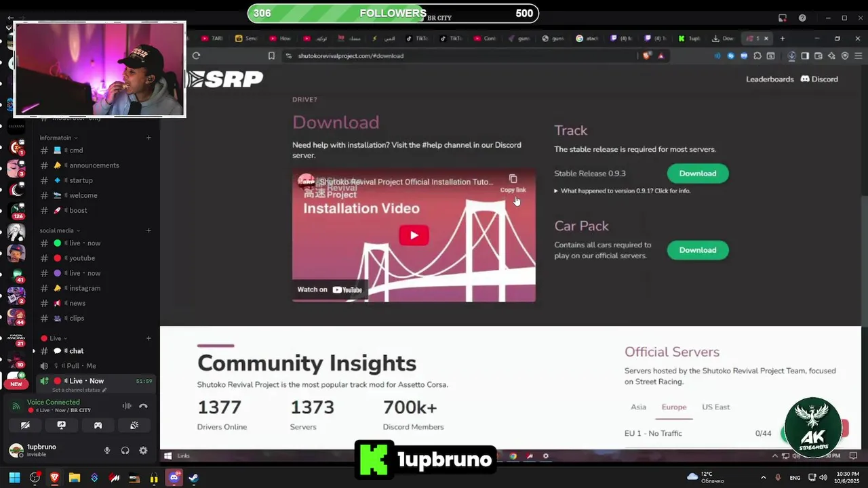
Task: Click Set a channel status
Action: (79, 390)
